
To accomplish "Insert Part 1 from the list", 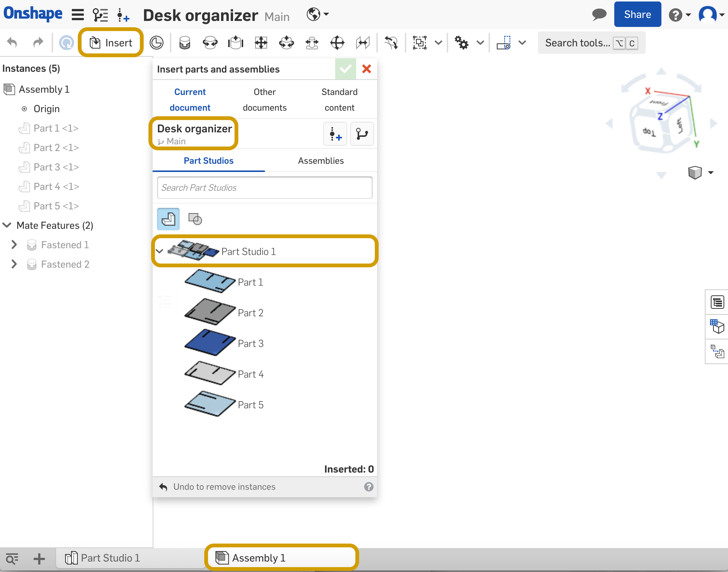I will [224, 282].
